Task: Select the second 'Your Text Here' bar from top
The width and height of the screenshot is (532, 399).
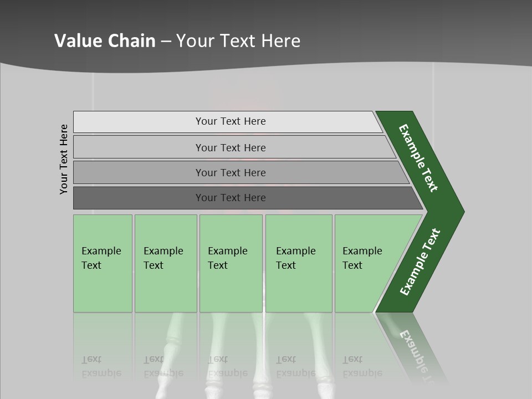Action: click(x=230, y=147)
